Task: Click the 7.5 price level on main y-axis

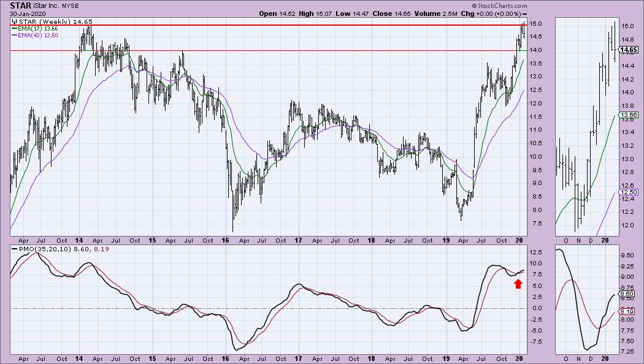Action: 537,224
